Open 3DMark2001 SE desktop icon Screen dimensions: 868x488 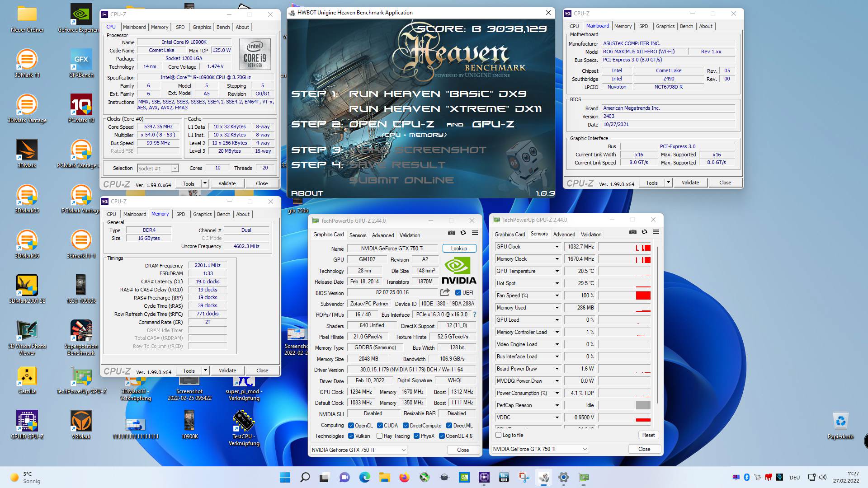click(27, 289)
